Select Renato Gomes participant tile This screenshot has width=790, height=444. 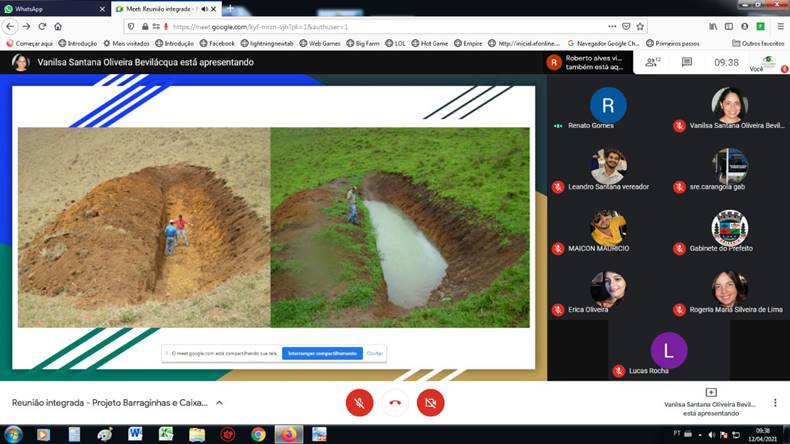click(x=608, y=108)
